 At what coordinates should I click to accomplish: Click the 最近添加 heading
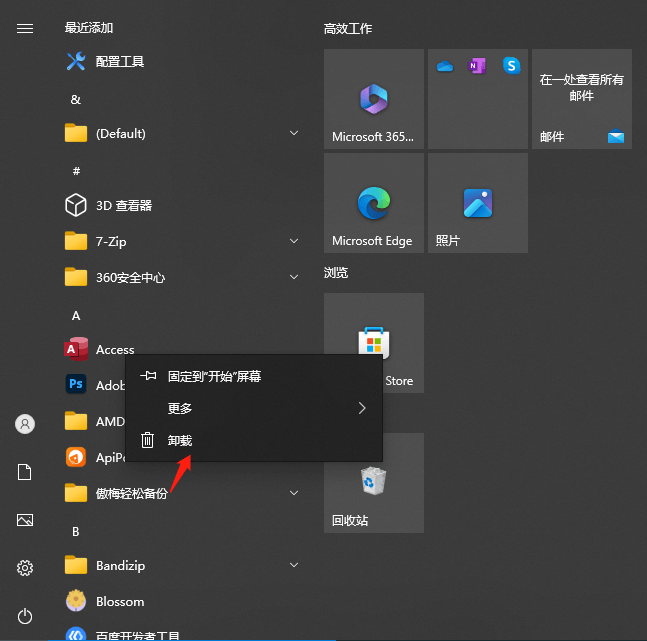89,28
